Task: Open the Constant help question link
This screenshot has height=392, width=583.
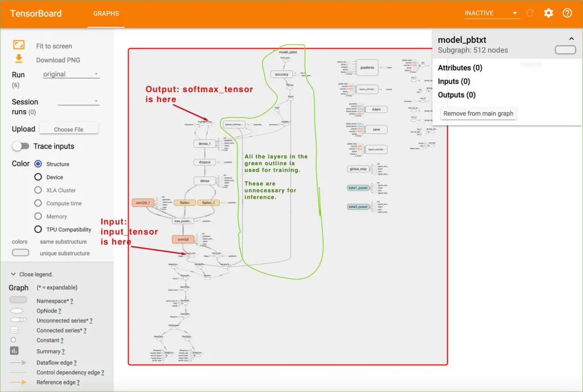Action: (61, 340)
